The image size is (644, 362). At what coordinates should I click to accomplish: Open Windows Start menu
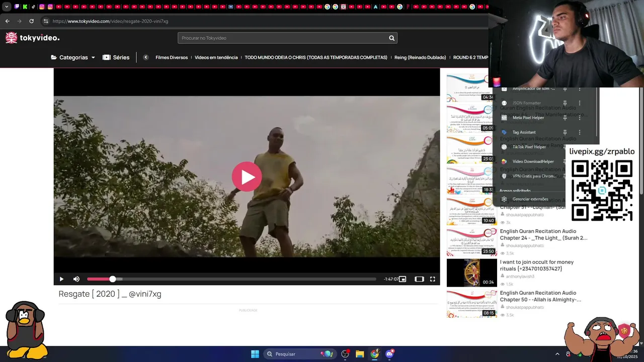tap(255, 354)
